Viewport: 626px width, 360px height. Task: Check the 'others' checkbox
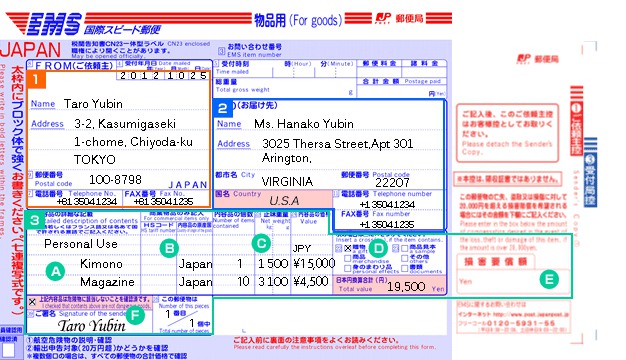click(x=404, y=258)
